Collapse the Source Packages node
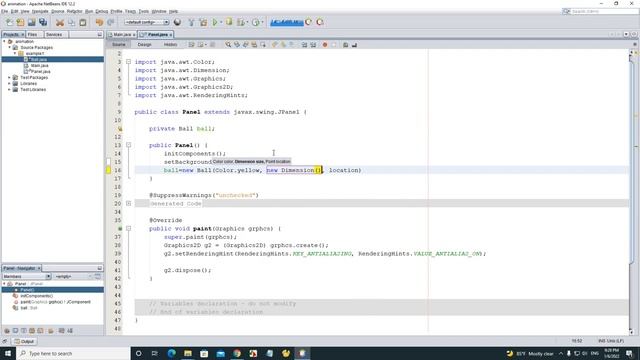 click(10, 47)
